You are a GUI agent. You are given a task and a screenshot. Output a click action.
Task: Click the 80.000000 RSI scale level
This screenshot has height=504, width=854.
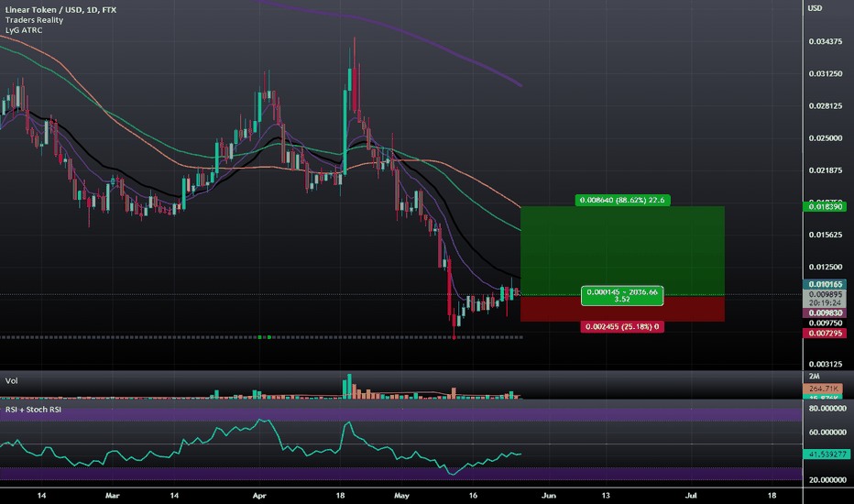[x=827, y=408]
